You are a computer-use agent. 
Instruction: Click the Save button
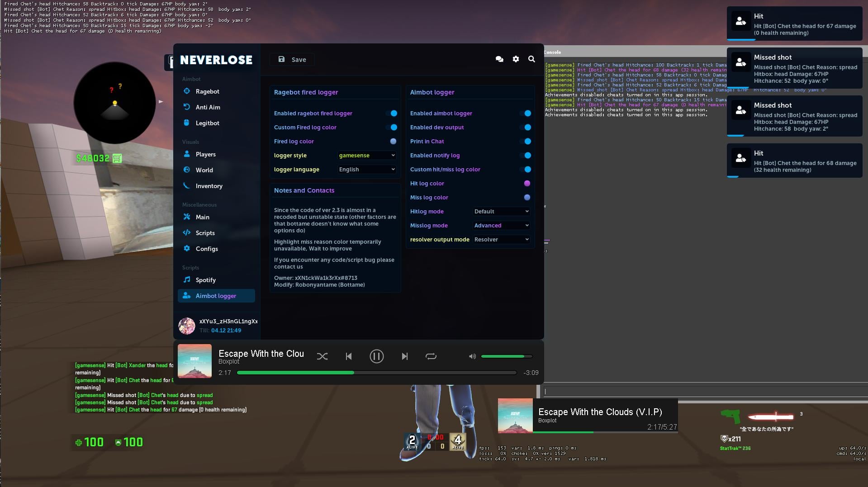pos(292,59)
